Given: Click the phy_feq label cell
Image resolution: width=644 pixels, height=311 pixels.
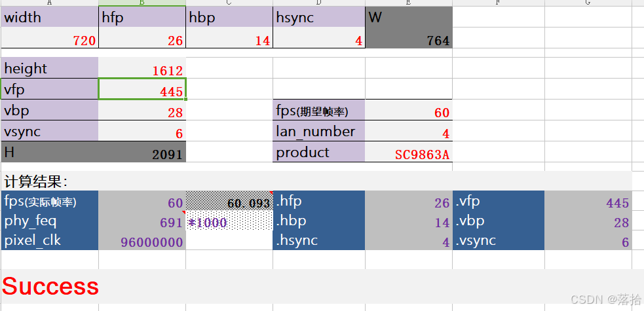Looking at the screenshot, I should (x=49, y=221).
